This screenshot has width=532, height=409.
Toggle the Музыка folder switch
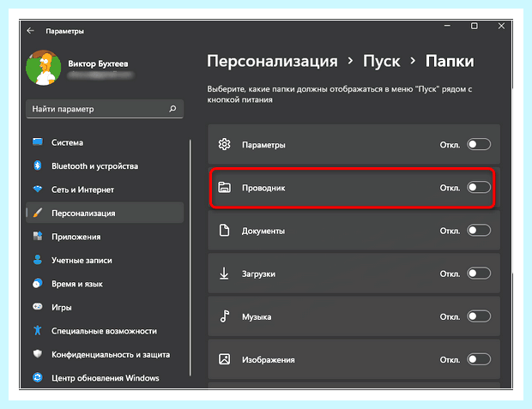pos(479,316)
